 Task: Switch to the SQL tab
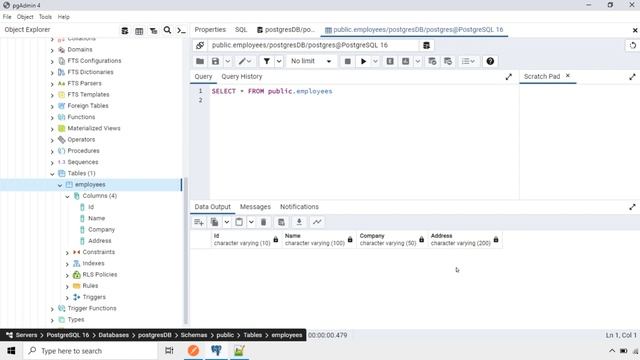tap(241, 29)
